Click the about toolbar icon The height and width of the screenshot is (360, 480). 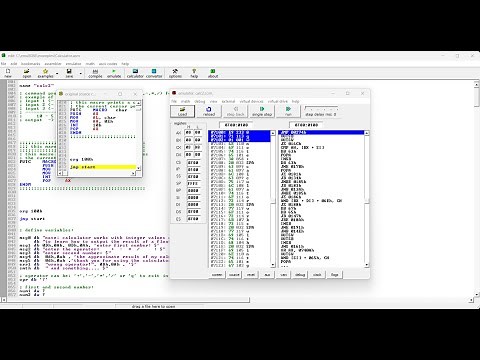213,73
